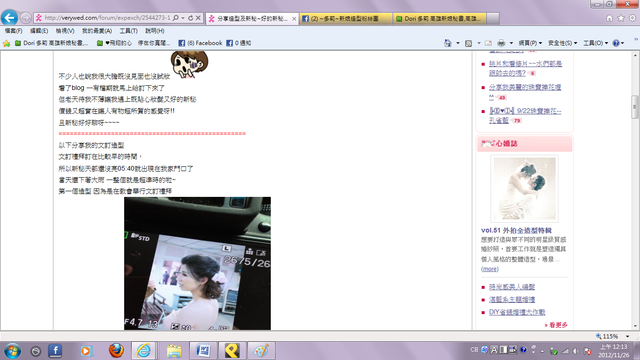The width and height of the screenshot is (640, 360).
Task: Click the Read Mail icon in command bar
Action: click(x=488, y=43)
